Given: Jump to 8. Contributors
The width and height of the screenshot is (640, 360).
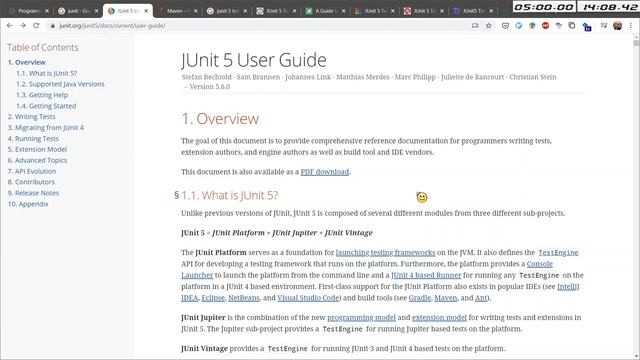Looking at the screenshot, I should tap(31, 182).
